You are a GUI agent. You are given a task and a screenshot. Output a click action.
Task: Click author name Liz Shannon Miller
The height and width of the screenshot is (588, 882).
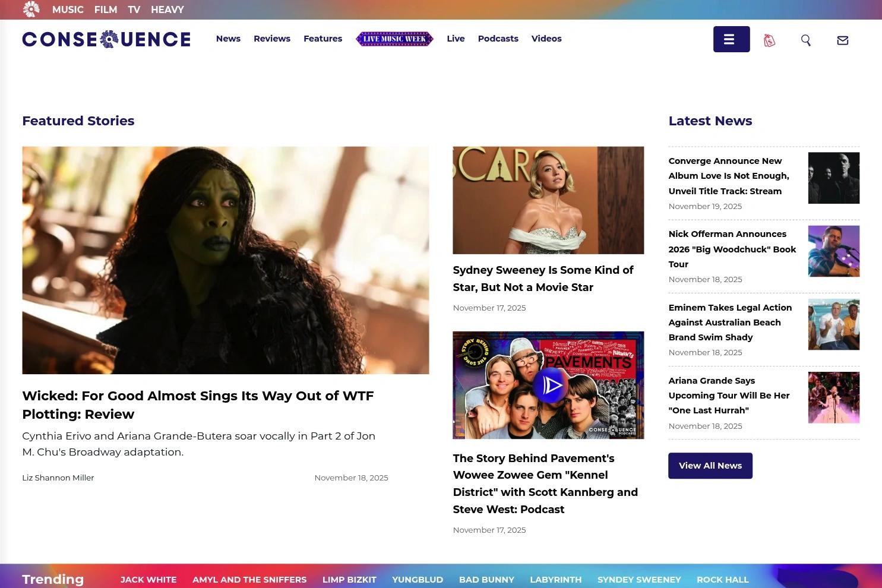(x=58, y=478)
